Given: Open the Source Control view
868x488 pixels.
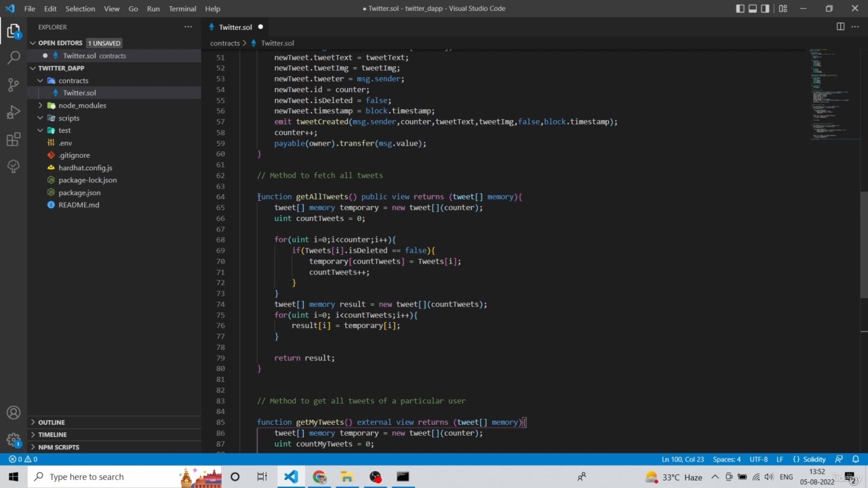Looking at the screenshot, I should point(14,85).
